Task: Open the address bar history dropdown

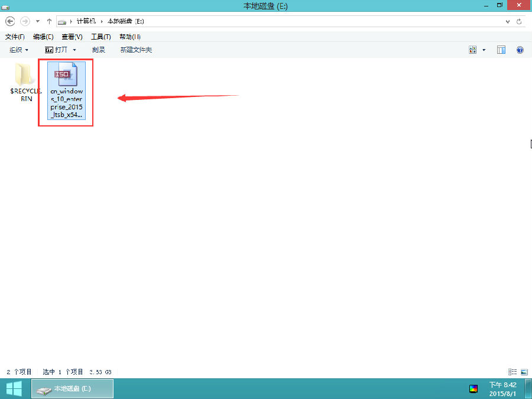Action: 508,21
